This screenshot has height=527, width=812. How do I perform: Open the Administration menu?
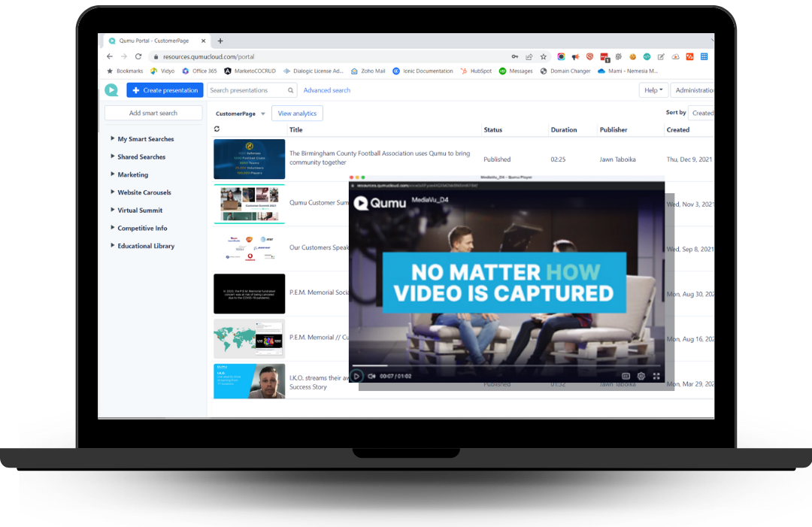(693, 90)
